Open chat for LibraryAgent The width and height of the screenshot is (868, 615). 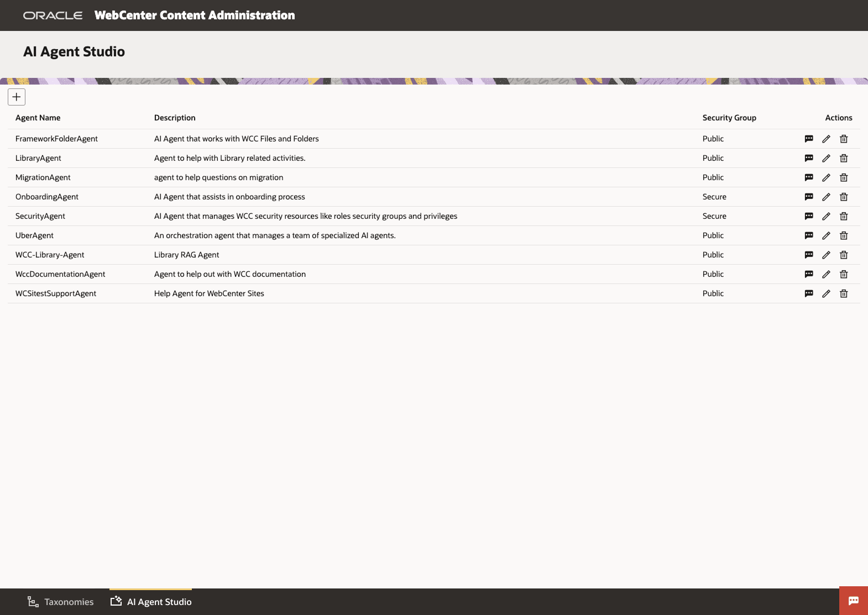pyautogui.click(x=809, y=158)
